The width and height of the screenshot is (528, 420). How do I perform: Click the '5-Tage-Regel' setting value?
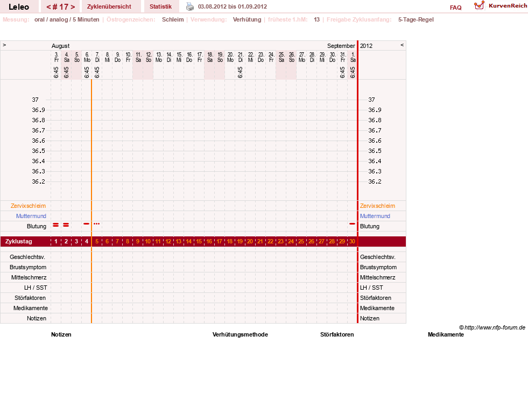pos(416,19)
